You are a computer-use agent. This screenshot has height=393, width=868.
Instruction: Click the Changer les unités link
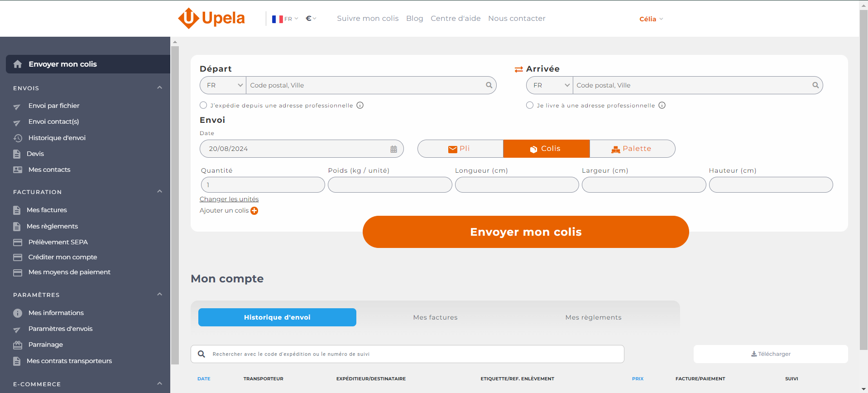click(x=229, y=199)
